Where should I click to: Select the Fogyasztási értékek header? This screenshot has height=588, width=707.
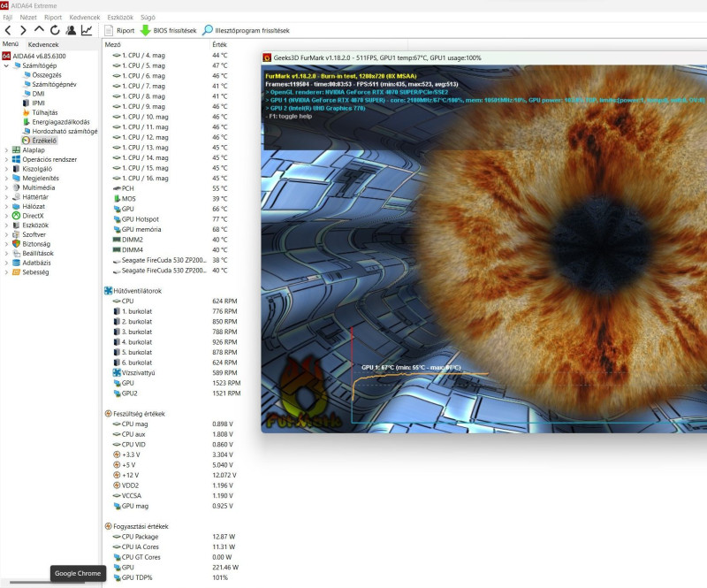(137, 527)
